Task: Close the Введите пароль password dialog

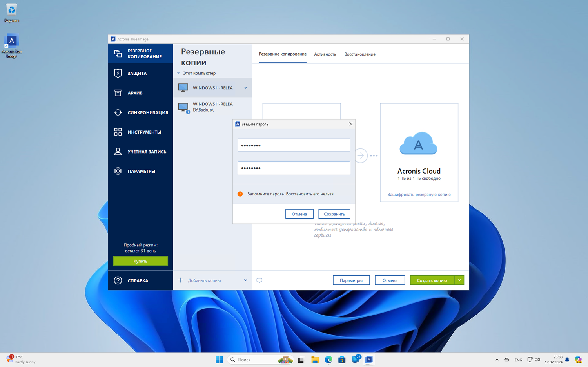Action: [350, 124]
